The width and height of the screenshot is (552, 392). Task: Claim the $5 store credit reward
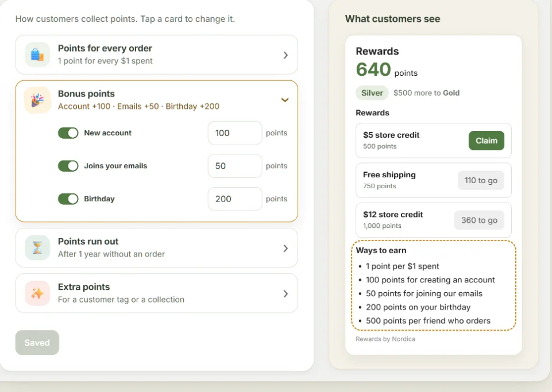click(486, 141)
